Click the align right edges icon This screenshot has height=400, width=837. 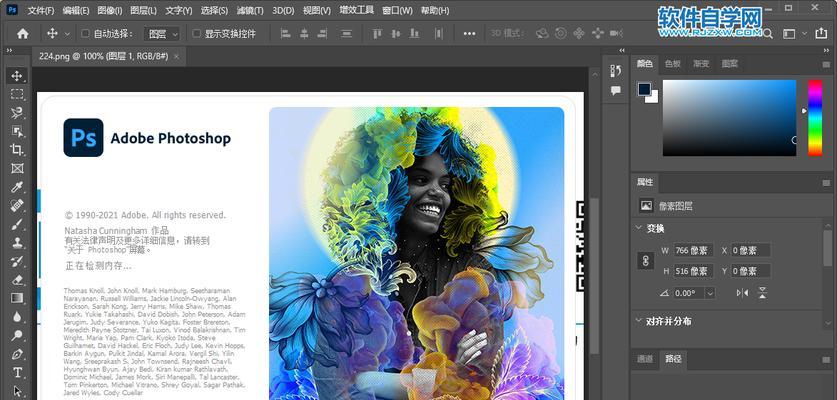pyautogui.click(x=322, y=34)
